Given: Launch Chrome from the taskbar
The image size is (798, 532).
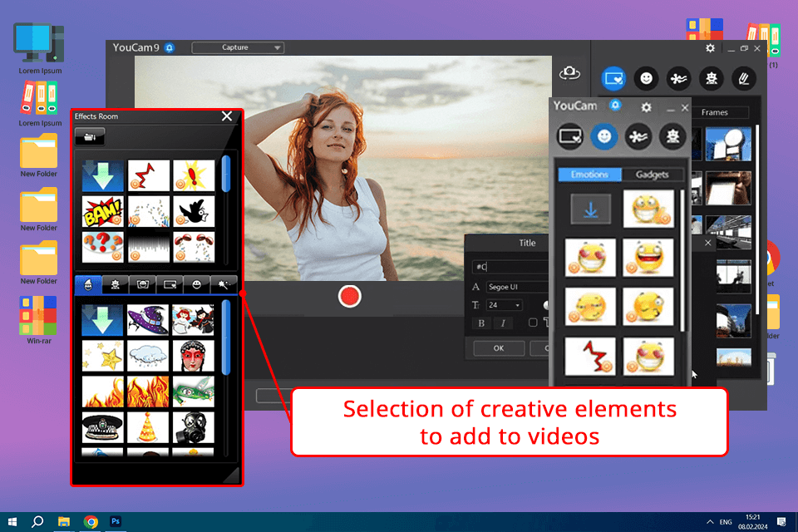Looking at the screenshot, I should coord(91,522).
